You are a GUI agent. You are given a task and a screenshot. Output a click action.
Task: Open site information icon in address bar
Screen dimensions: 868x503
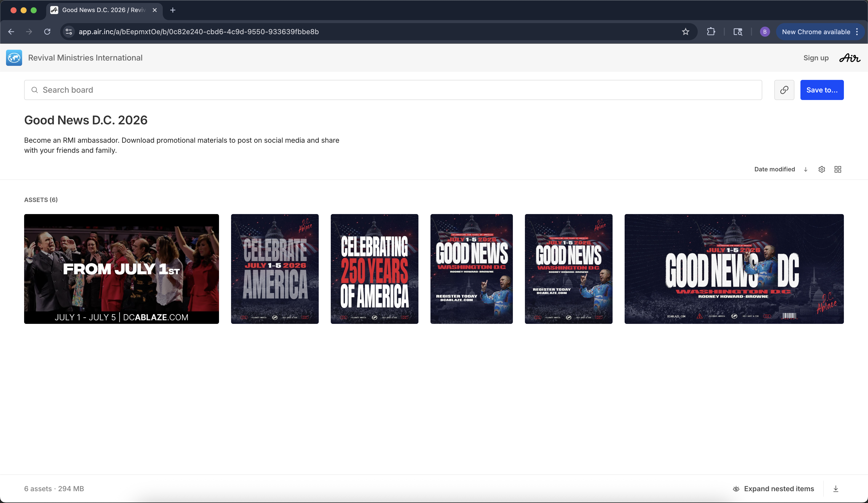click(69, 32)
